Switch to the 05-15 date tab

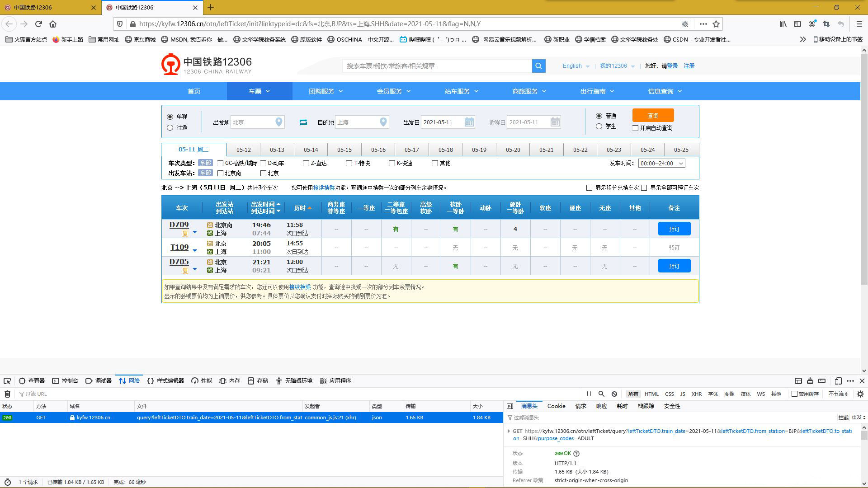point(344,150)
